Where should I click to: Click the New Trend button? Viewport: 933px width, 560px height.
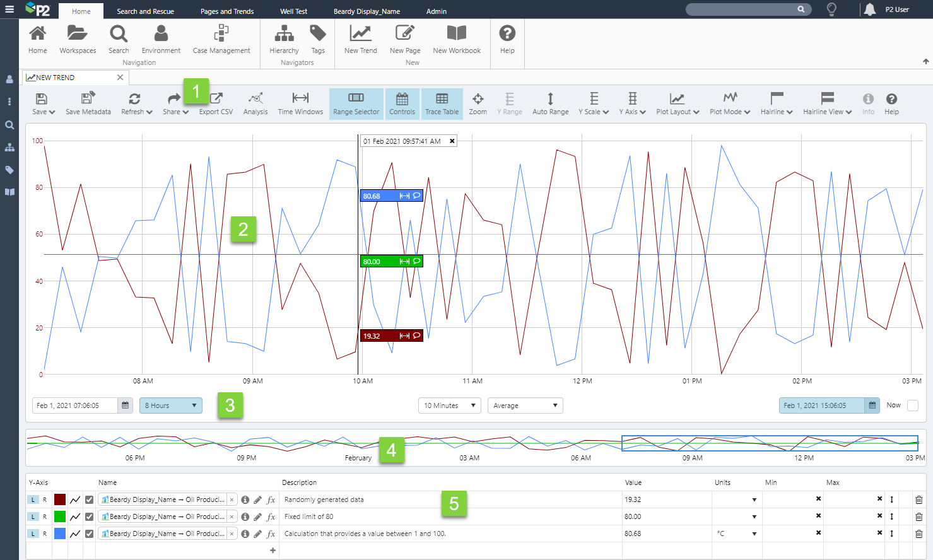[x=360, y=39]
